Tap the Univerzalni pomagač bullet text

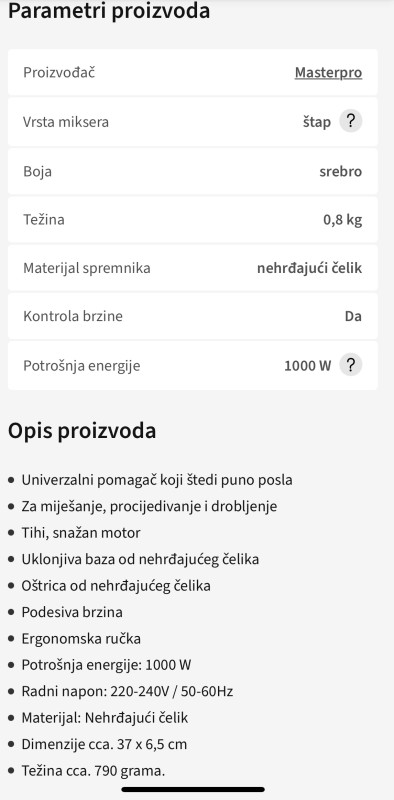pyautogui.click(x=157, y=480)
